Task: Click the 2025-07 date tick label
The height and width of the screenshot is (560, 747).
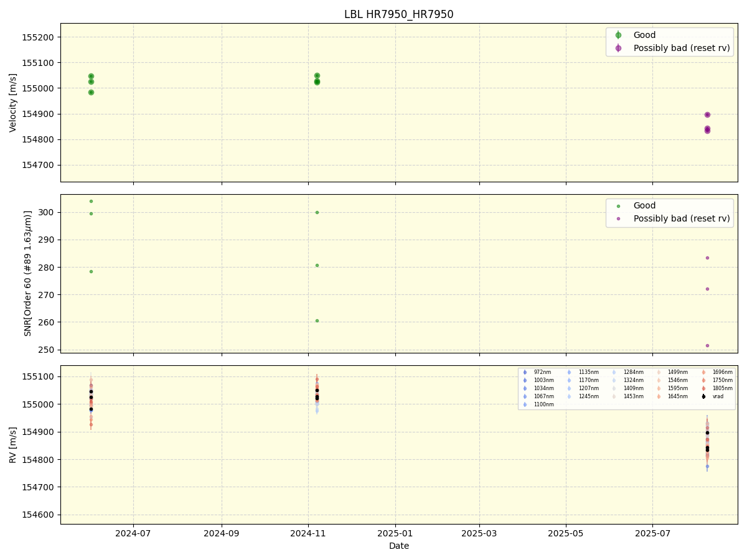Action: point(652,533)
